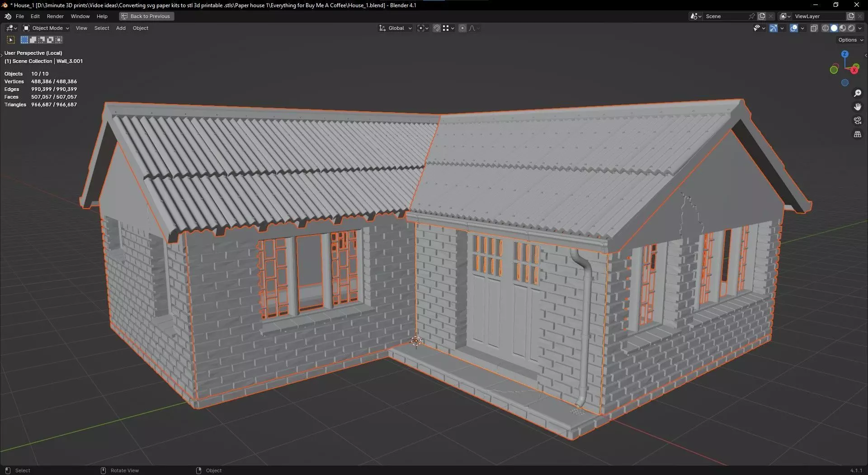Toggle viewport overlays
This screenshot has width=868, height=475.
pyautogui.click(x=794, y=28)
